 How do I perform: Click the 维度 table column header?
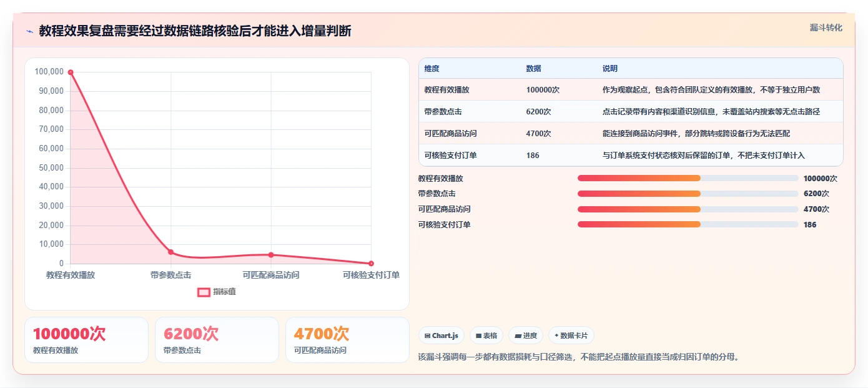tap(432, 68)
